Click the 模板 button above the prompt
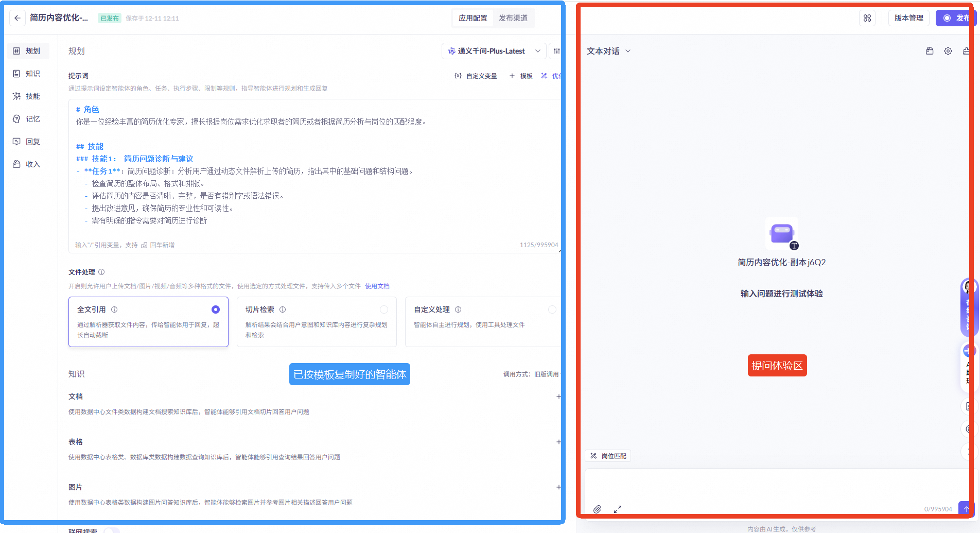This screenshot has height=533, width=980. pos(521,76)
